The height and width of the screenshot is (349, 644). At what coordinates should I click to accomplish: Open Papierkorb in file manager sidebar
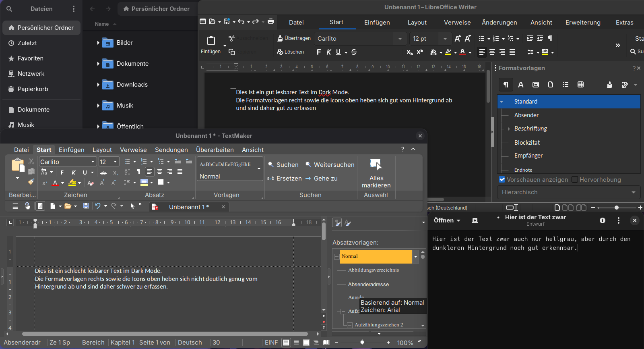33,89
